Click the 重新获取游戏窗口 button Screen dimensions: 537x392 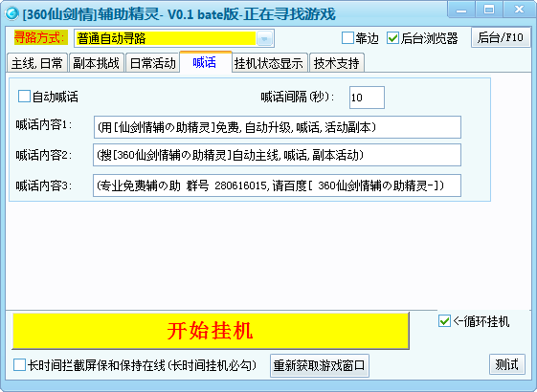pyautogui.click(x=319, y=365)
